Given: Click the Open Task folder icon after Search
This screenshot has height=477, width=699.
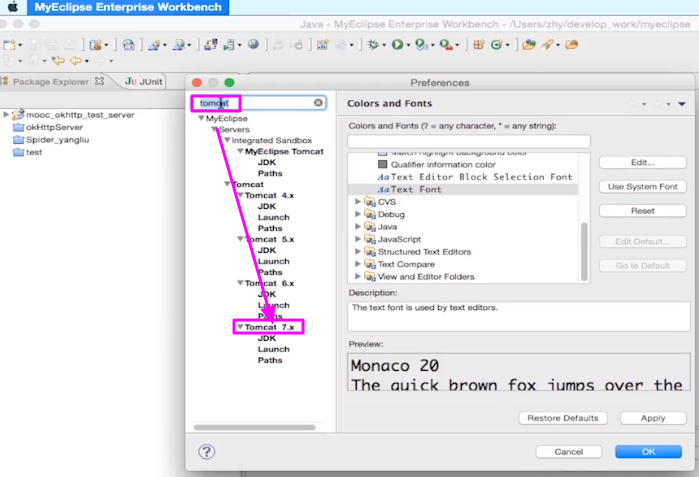Looking at the screenshot, I should (x=572, y=45).
